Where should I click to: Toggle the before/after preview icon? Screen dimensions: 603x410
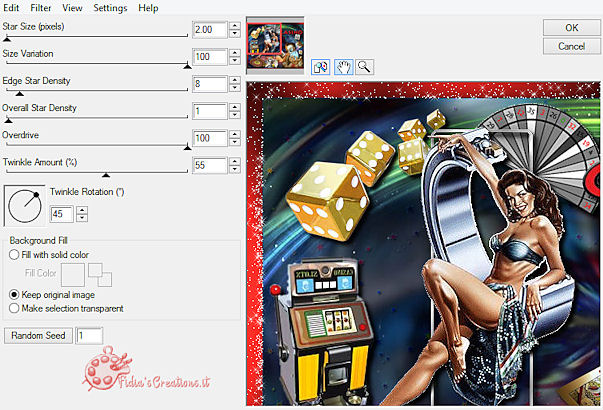[320, 67]
